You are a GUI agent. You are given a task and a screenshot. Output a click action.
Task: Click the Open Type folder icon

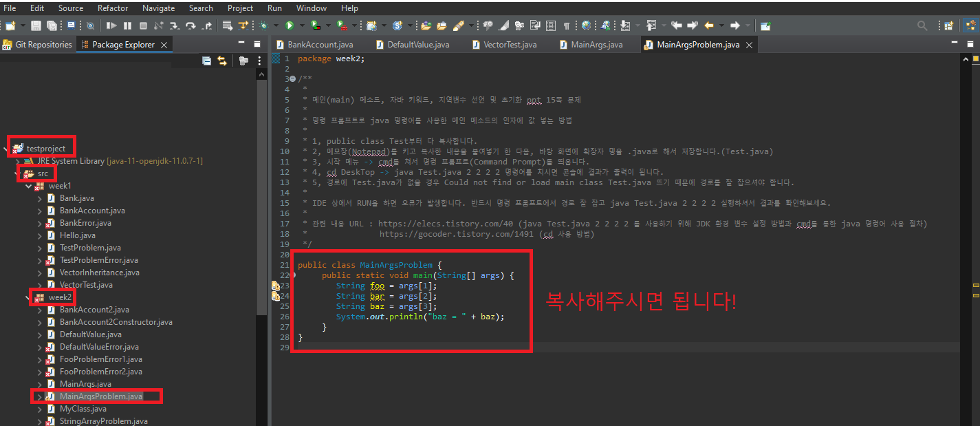coord(426,25)
